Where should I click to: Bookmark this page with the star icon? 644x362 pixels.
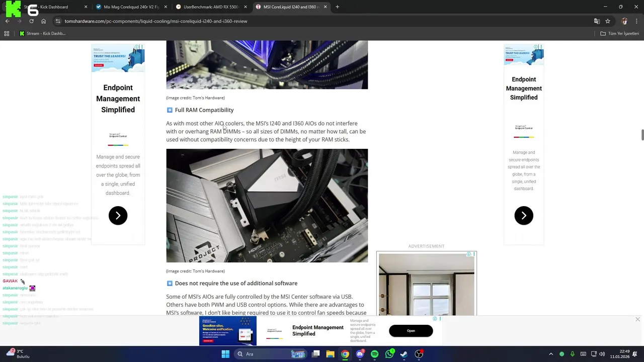(608, 21)
